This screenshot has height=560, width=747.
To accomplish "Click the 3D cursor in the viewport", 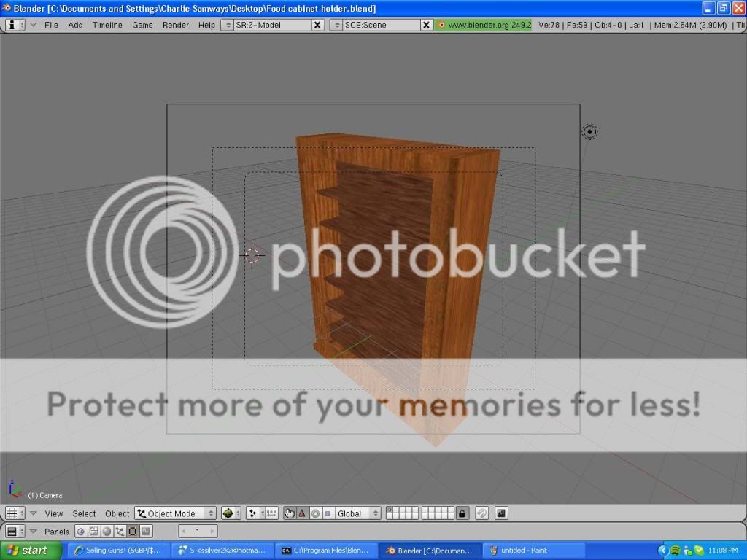I will [252, 255].
